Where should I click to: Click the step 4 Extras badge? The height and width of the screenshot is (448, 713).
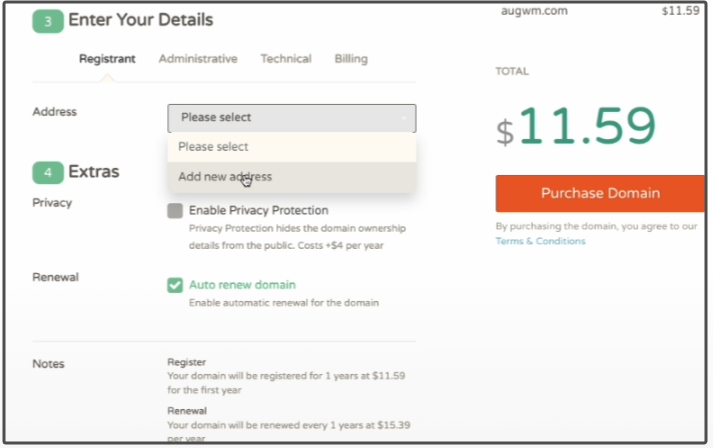pyautogui.click(x=47, y=172)
